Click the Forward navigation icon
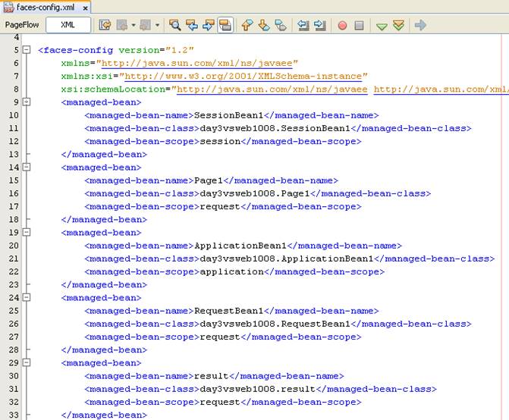509x420 pixels. (145, 25)
